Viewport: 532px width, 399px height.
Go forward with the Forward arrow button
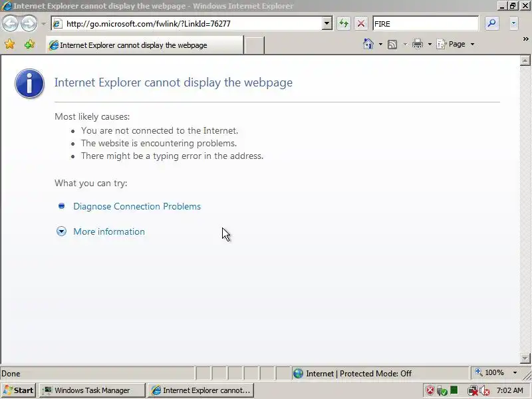[29, 23]
